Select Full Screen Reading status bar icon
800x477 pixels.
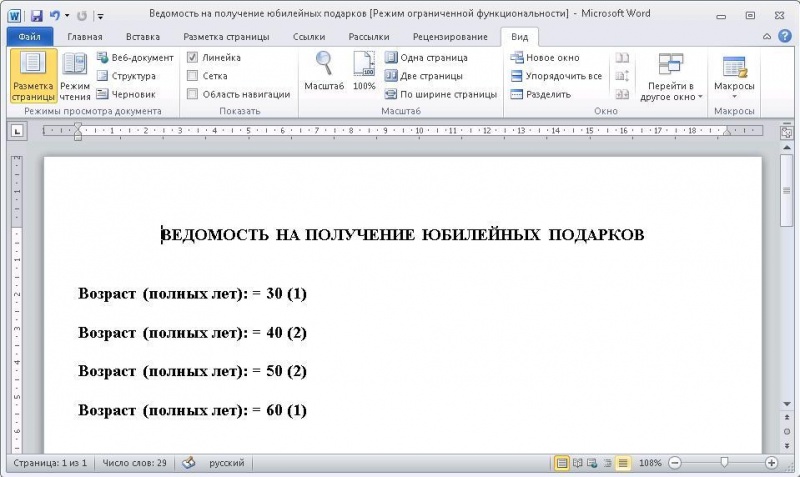point(578,463)
